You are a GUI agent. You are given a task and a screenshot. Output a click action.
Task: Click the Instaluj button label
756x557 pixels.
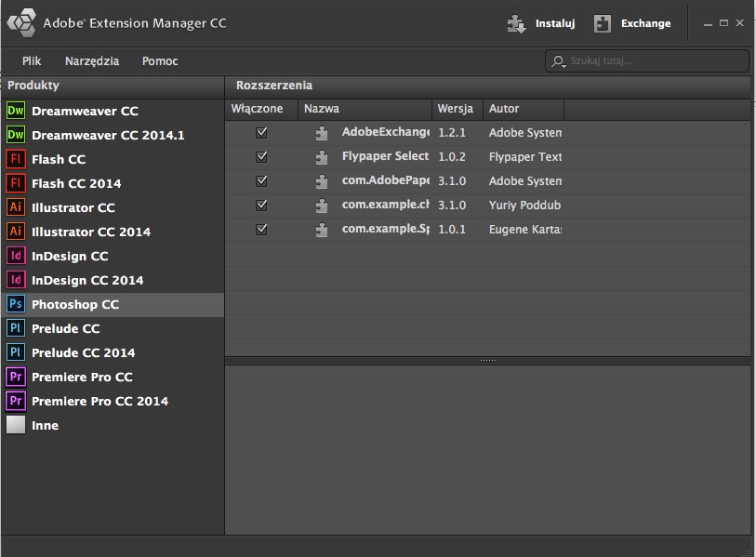(x=555, y=23)
